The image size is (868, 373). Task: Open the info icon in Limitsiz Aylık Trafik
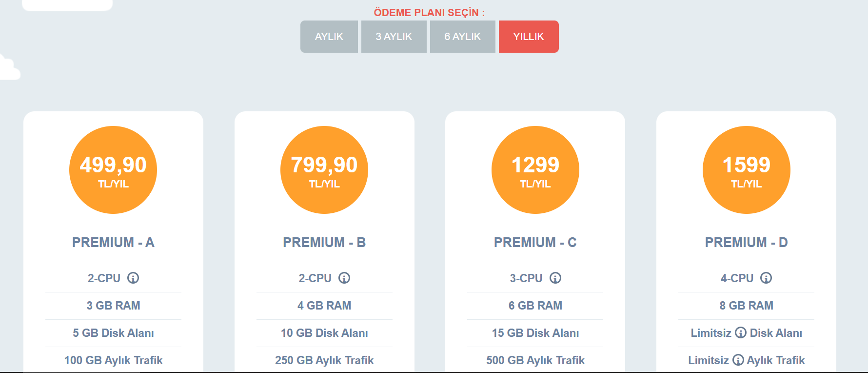point(738,360)
